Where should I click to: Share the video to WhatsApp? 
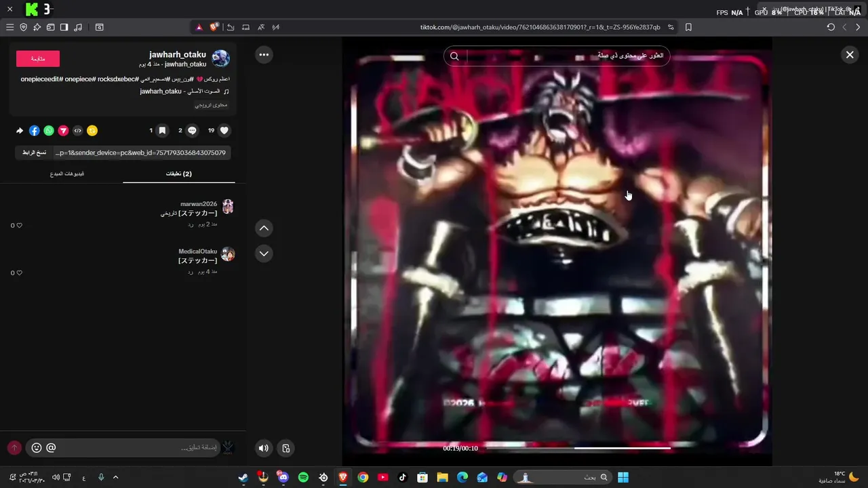49,131
